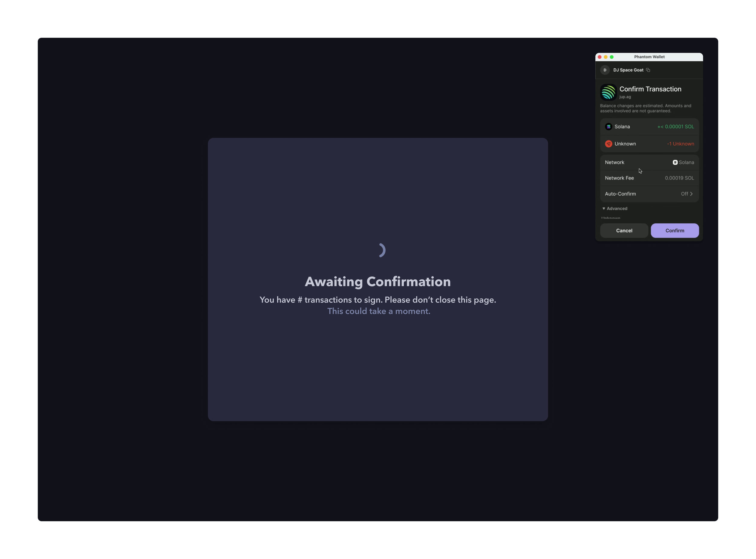Click the Solana token icon

(608, 127)
